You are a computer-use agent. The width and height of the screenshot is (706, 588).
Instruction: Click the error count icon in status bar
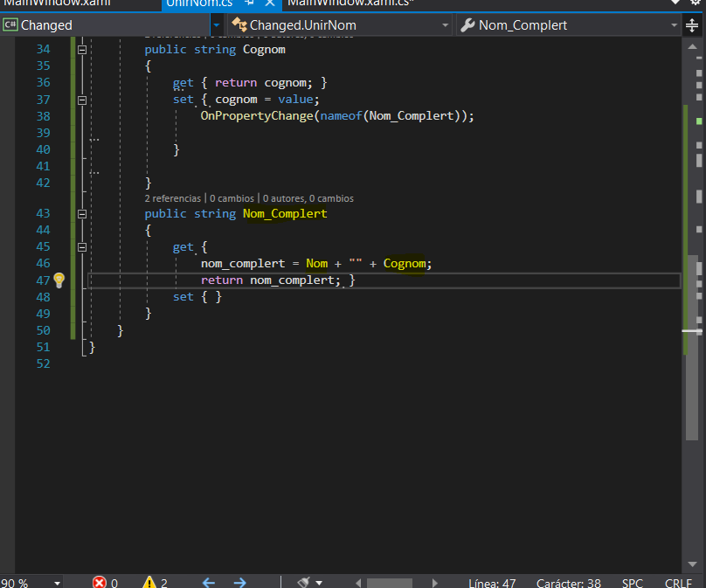pos(100,582)
